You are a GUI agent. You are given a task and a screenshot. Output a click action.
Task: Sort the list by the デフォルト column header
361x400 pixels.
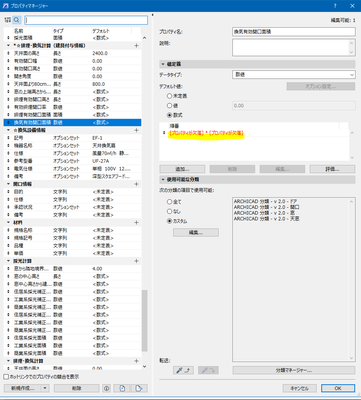click(x=101, y=31)
